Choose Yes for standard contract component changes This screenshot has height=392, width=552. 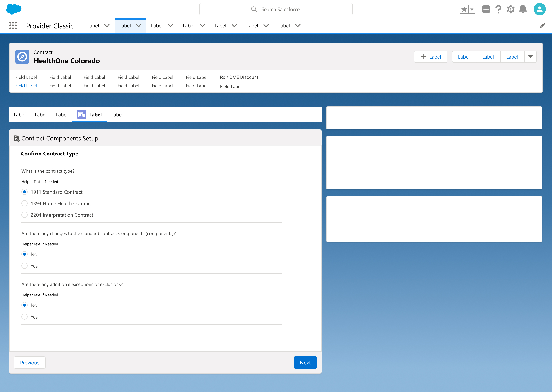24,265
